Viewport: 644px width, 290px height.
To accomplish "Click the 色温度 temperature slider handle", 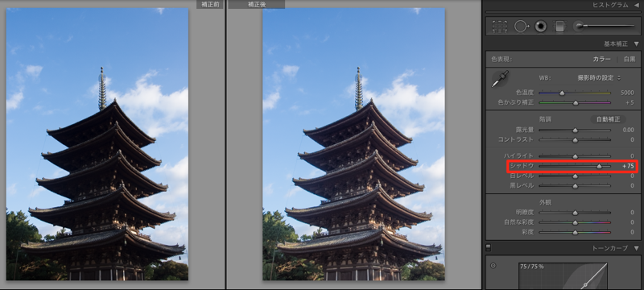I will click(x=562, y=93).
